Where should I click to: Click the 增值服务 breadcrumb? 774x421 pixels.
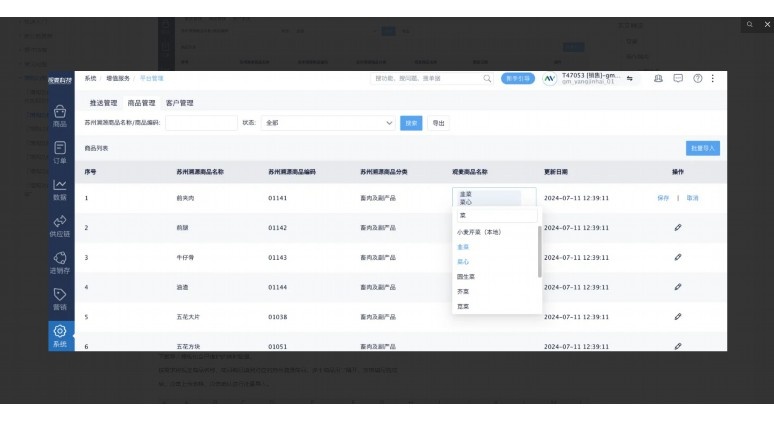tap(118, 78)
